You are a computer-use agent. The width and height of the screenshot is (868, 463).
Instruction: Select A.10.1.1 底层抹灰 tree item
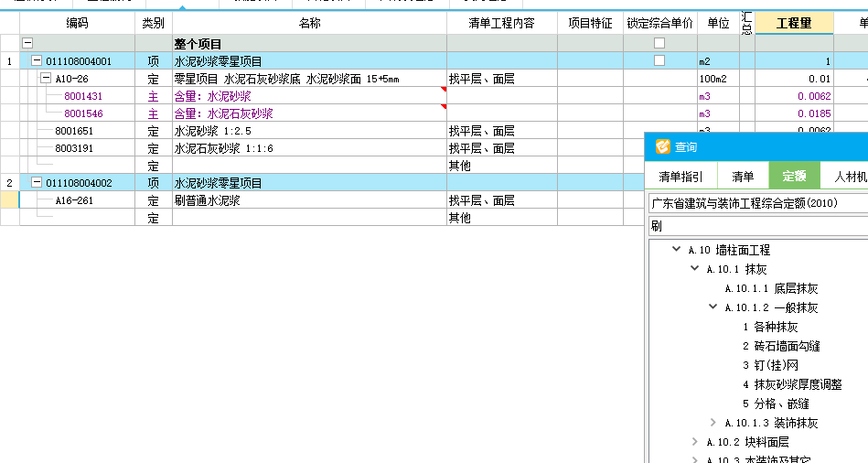[x=771, y=288]
